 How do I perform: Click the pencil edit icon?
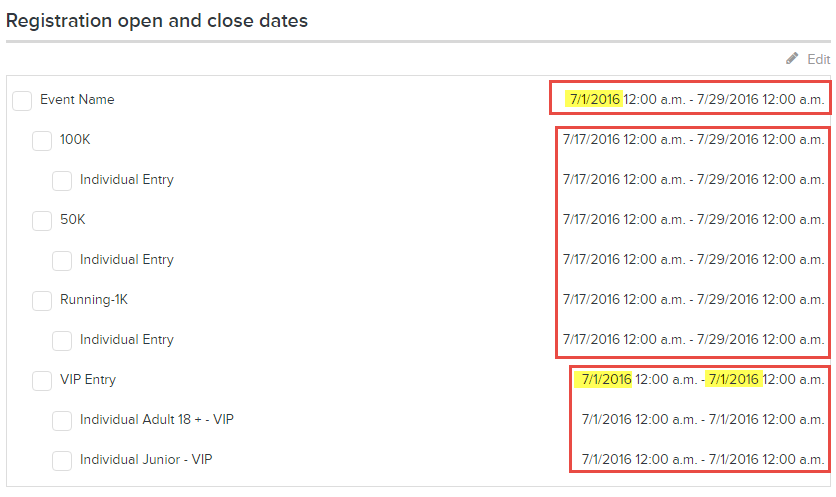click(792, 58)
